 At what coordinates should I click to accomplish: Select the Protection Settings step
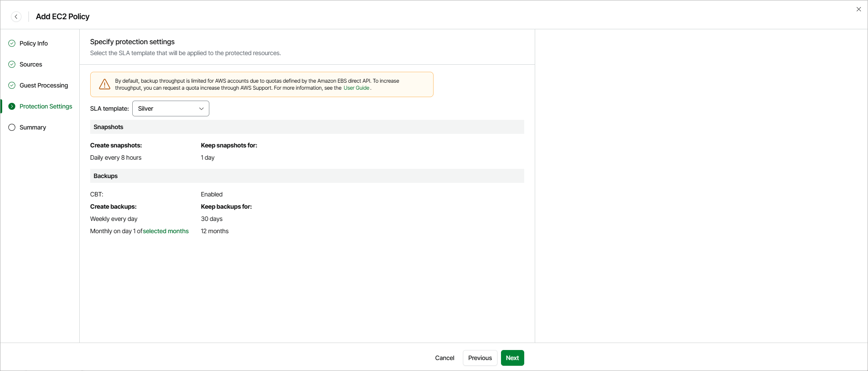[x=46, y=106]
